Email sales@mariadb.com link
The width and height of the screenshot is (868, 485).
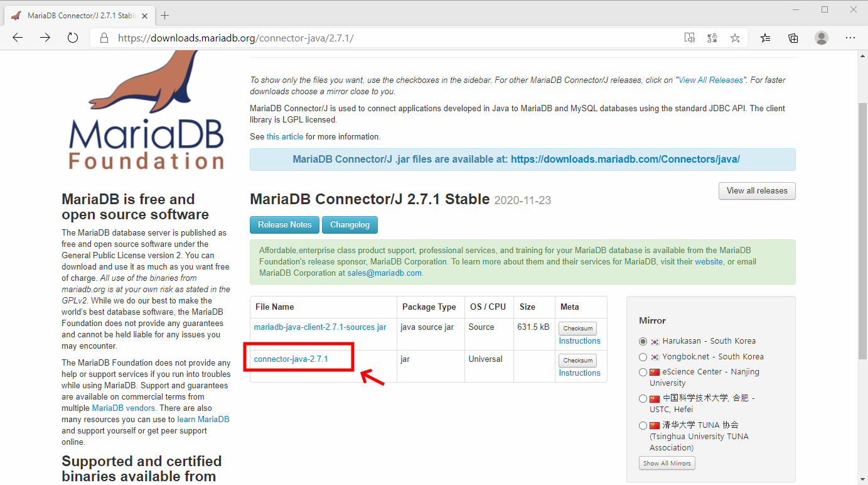384,273
